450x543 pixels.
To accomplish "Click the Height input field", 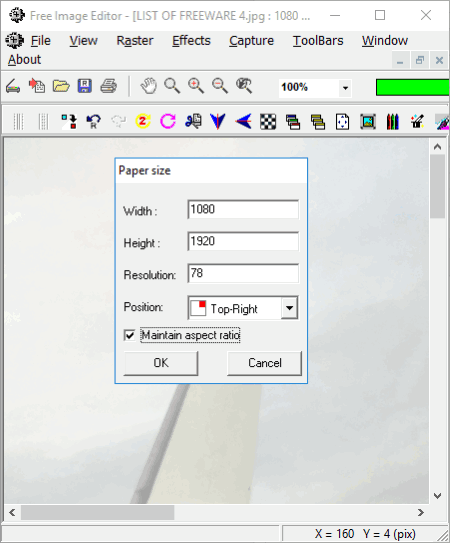I will click(243, 241).
